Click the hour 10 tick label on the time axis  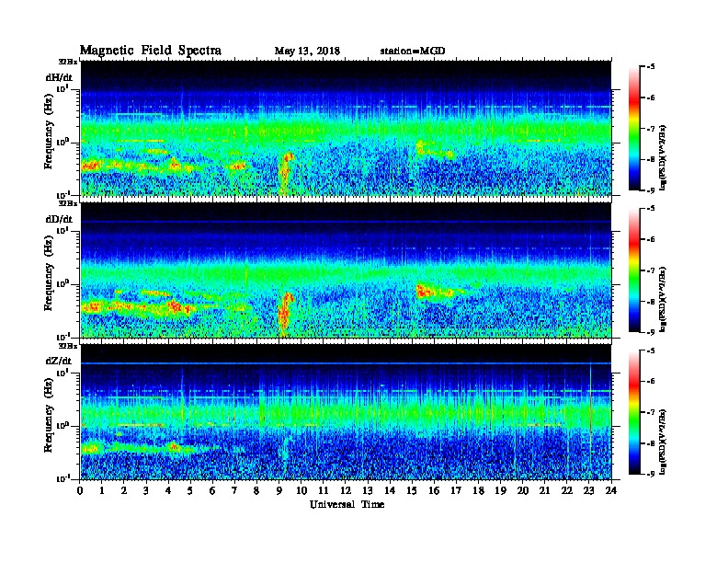pyautogui.click(x=301, y=490)
